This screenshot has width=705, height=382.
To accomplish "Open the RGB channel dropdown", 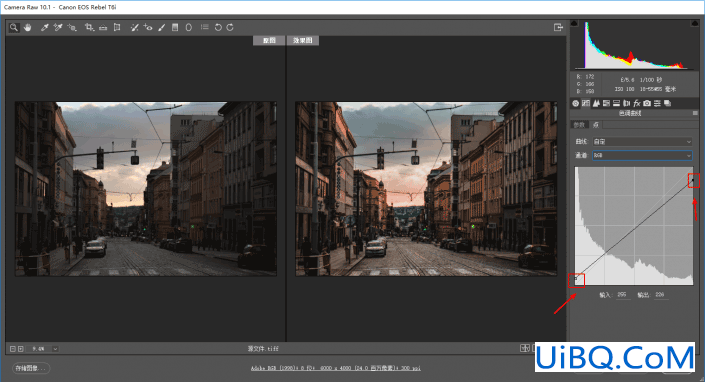I will pyautogui.click(x=642, y=155).
